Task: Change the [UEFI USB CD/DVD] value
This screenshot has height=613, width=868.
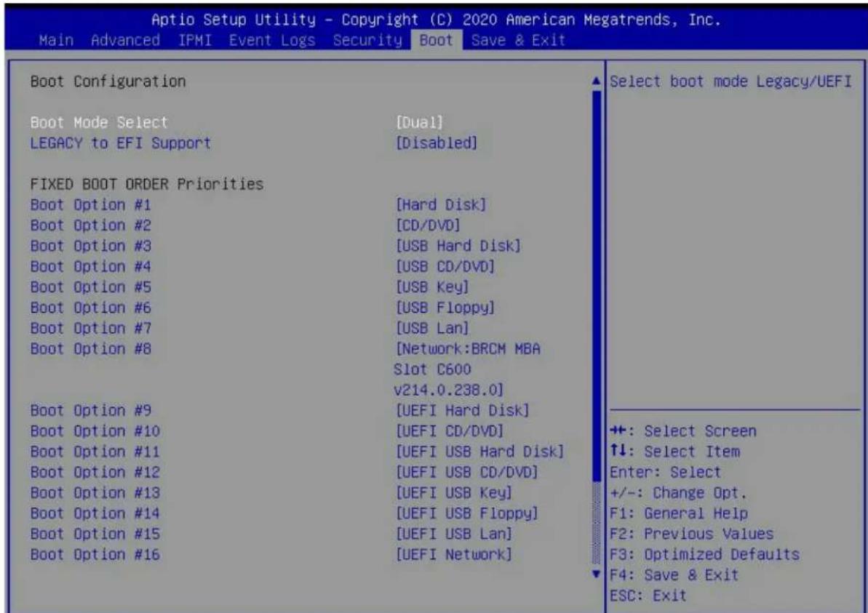Action: (466, 473)
